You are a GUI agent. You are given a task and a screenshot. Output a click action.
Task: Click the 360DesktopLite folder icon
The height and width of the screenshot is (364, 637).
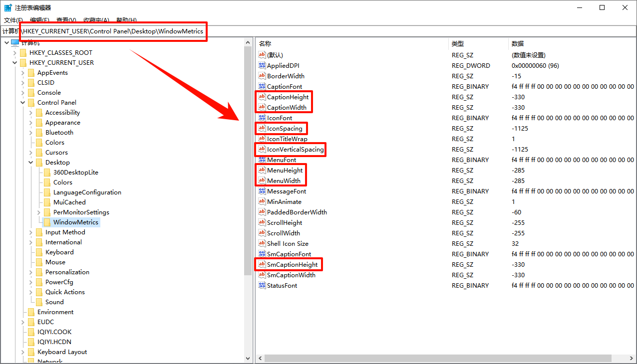tap(47, 173)
